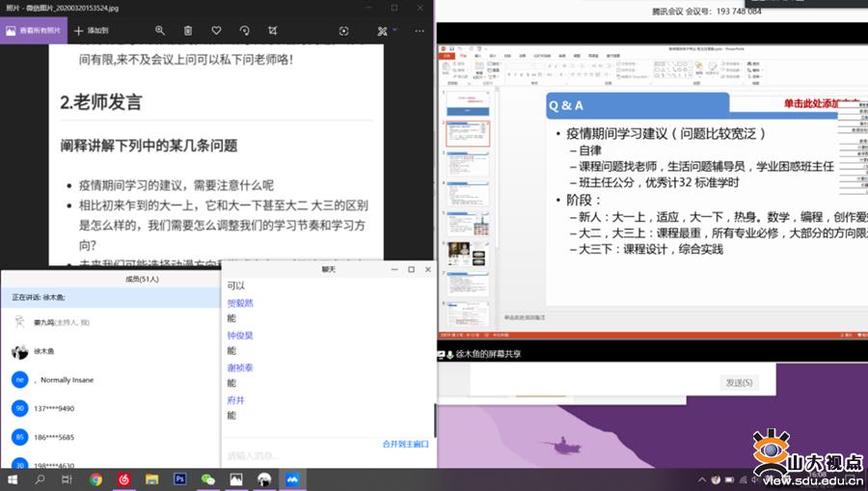Expand the Edit & Create dropdown arrow

pyautogui.click(x=394, y=31)
